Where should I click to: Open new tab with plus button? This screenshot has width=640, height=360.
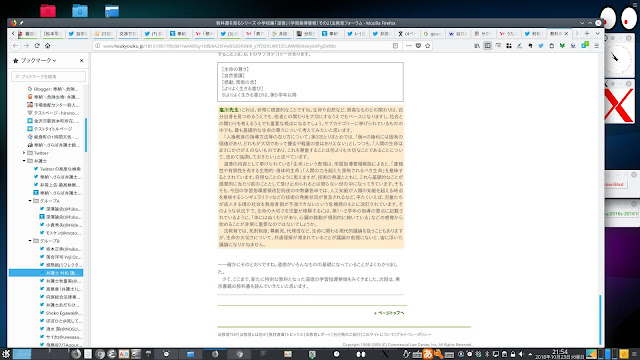(587, 33)
